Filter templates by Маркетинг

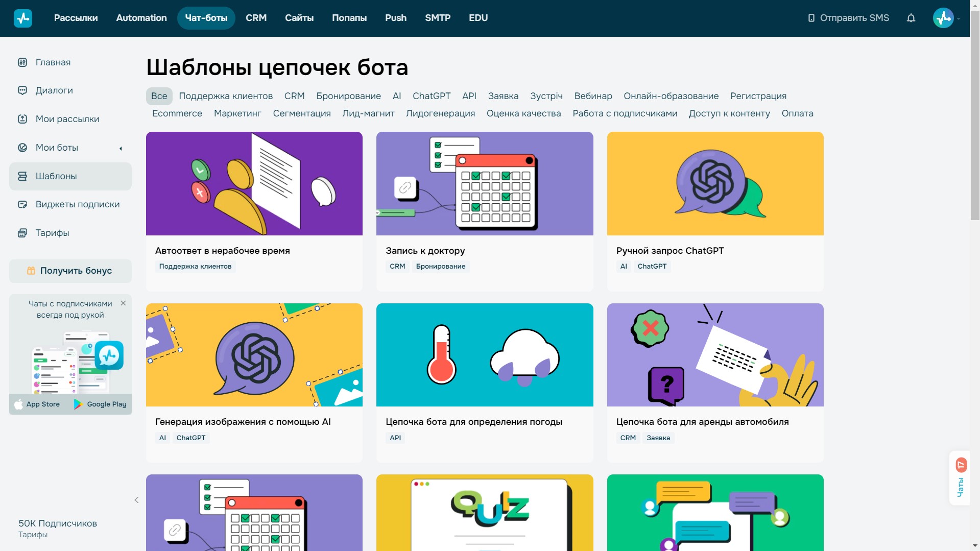point(237,113)
